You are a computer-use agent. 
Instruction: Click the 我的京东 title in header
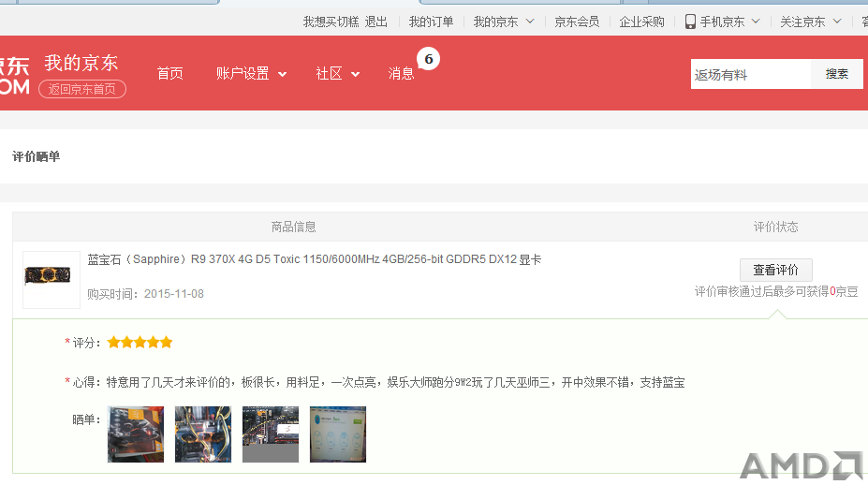pos(81,63)
